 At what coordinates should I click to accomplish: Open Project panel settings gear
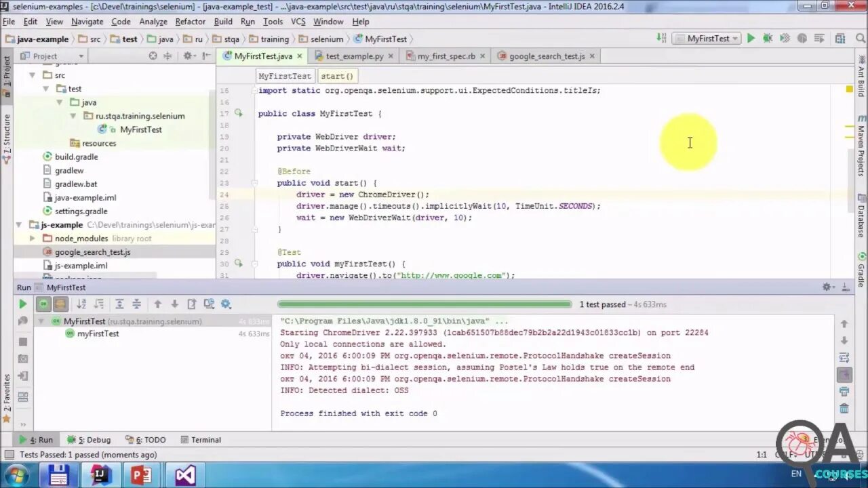click(187, 56)
